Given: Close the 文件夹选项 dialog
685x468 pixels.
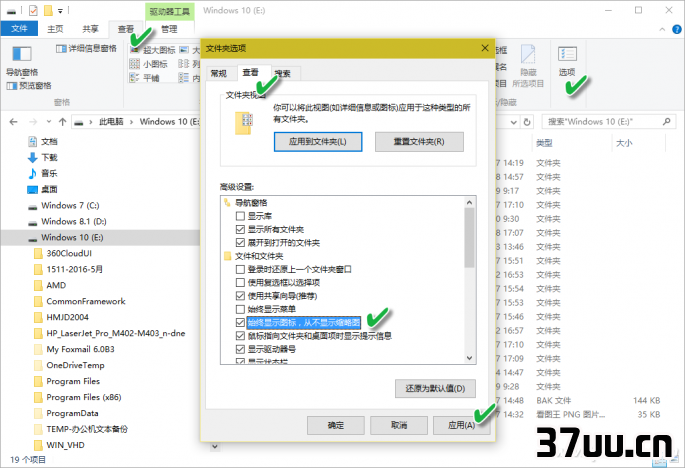Looking at the screenshot, I should [x=485, y=48].
